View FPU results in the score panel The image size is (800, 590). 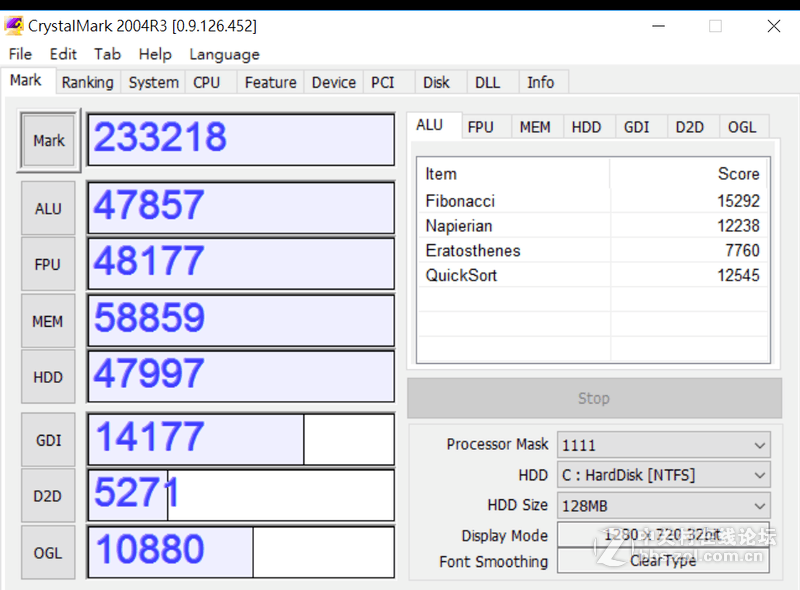click(483, 127)
